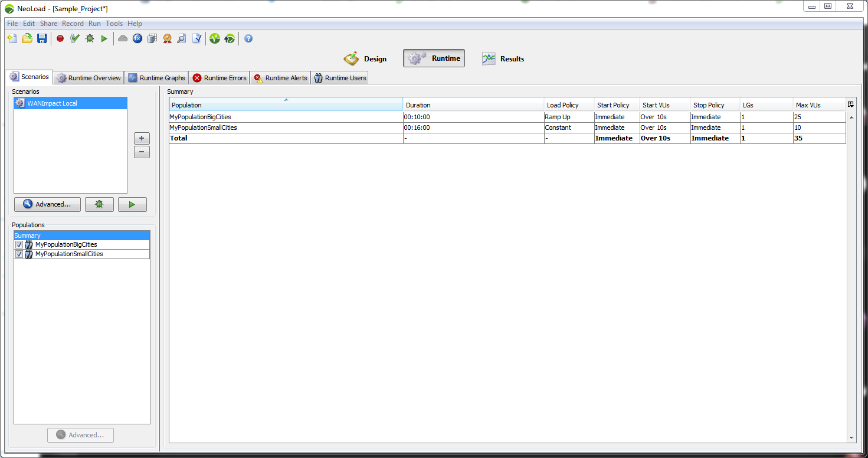Viewport: 868px width, 458px height.
Task: Click the green heartbeat monitor icon
Action: click(215, 38)
